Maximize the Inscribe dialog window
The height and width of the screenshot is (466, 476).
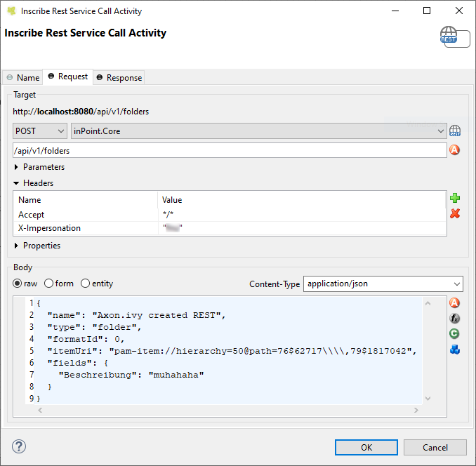[427, 11]
